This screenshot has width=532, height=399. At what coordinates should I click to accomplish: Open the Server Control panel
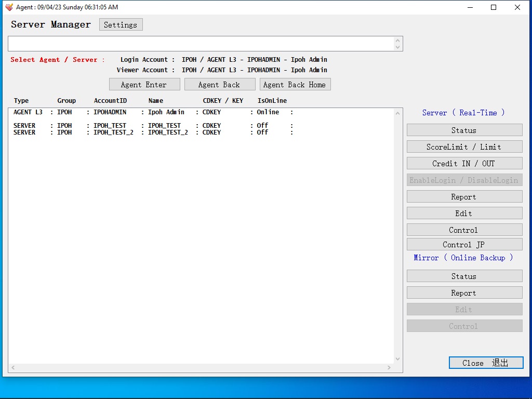pyautogui.click(x=464, y=230)
